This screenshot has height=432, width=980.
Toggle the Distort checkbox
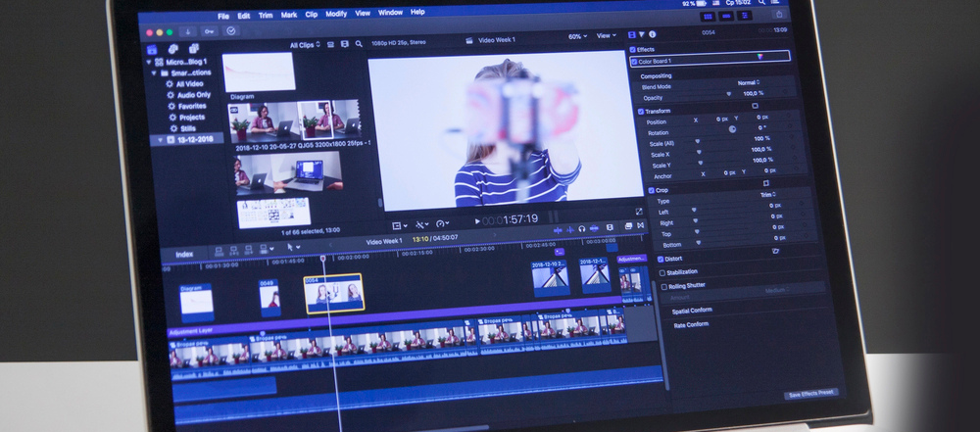pos(661,259)
